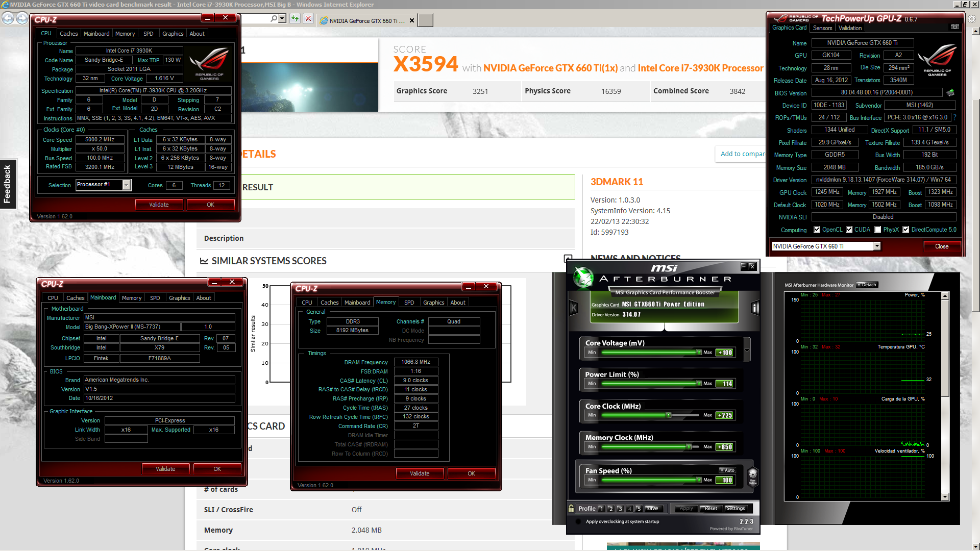The image size is (980, 551).
Task: Click the Bus Interface question mark in GPU-Z
Action: (x=954, y=117)
